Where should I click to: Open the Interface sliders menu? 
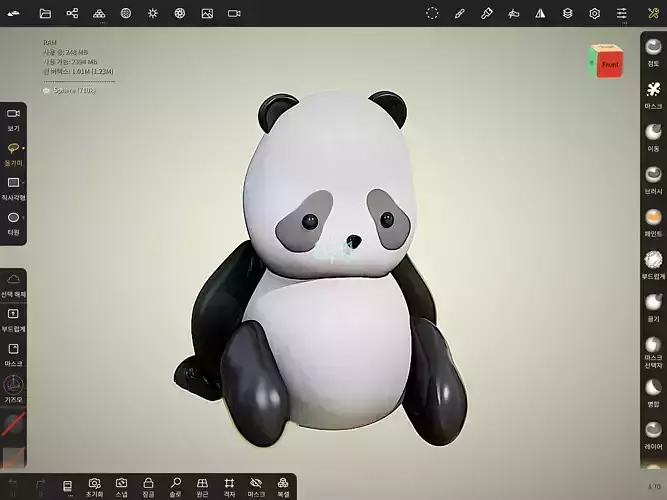point(622,14)
